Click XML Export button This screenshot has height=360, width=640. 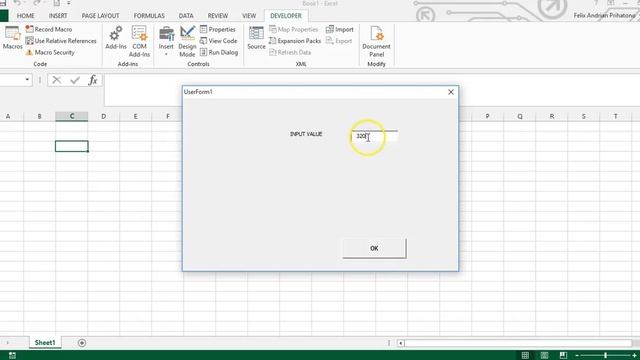click(339, 41)
